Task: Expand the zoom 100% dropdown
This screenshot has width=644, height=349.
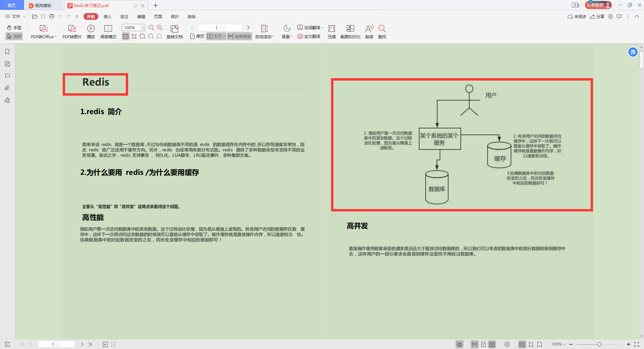Action: (143, 28)
